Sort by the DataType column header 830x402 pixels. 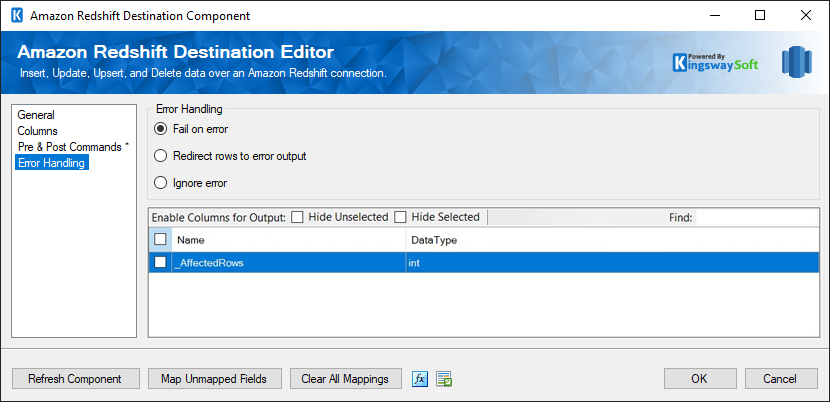[612, 240]
